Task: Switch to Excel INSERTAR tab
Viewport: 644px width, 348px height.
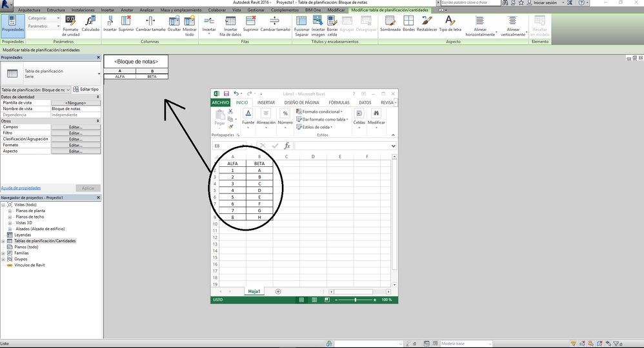Action: 266,102
